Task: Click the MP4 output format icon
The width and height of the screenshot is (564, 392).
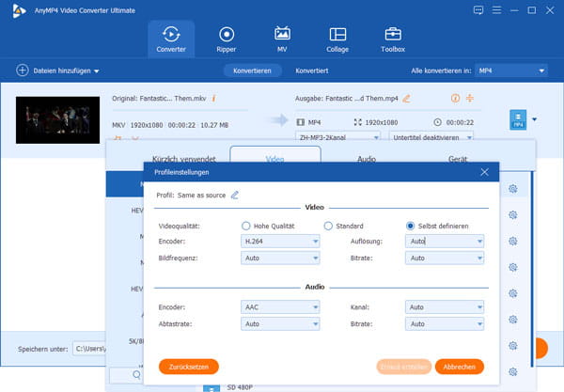Action: click(518, 119)
